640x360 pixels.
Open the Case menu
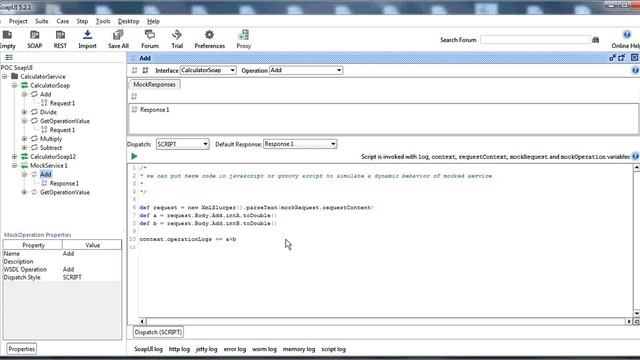(x=62, y=21)
